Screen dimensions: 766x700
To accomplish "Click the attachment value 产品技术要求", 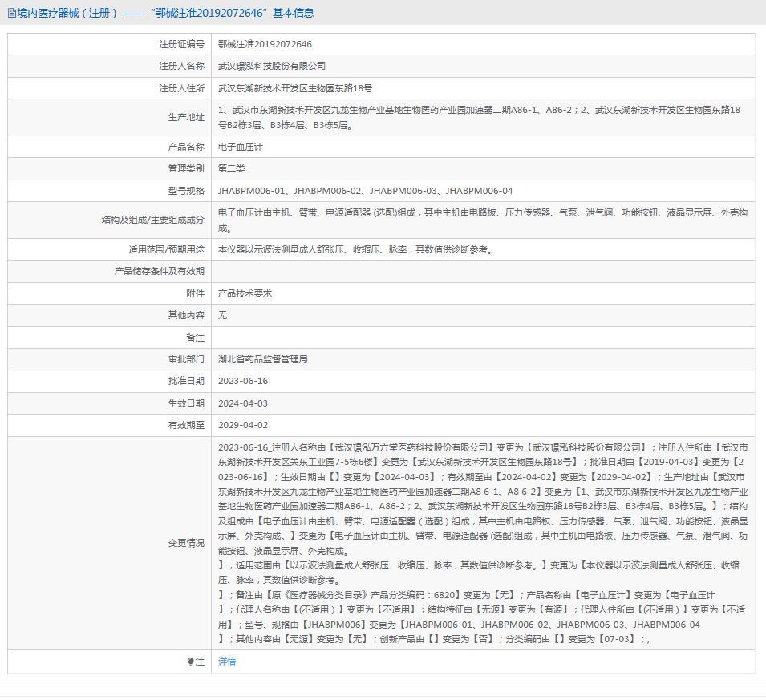I will tap(245, 293).
